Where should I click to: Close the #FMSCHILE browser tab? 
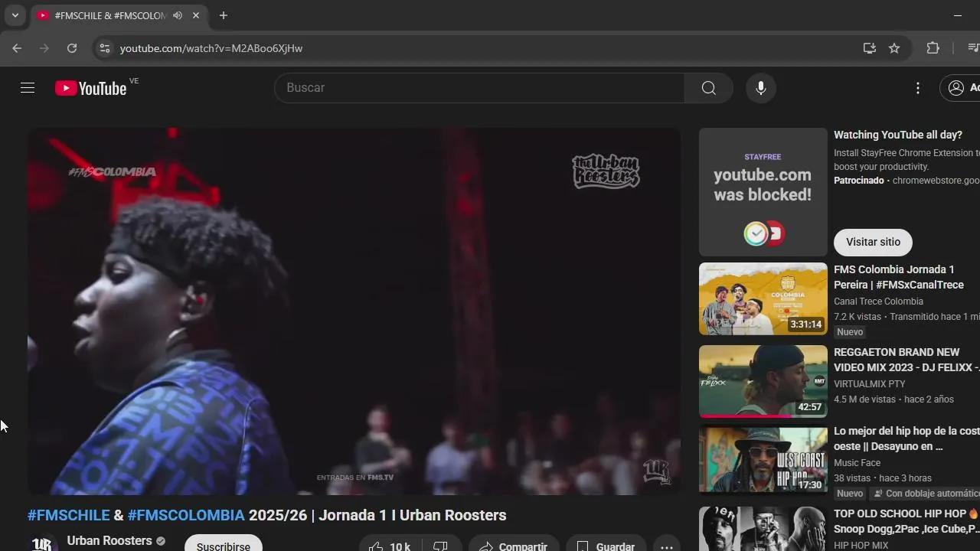196,15
